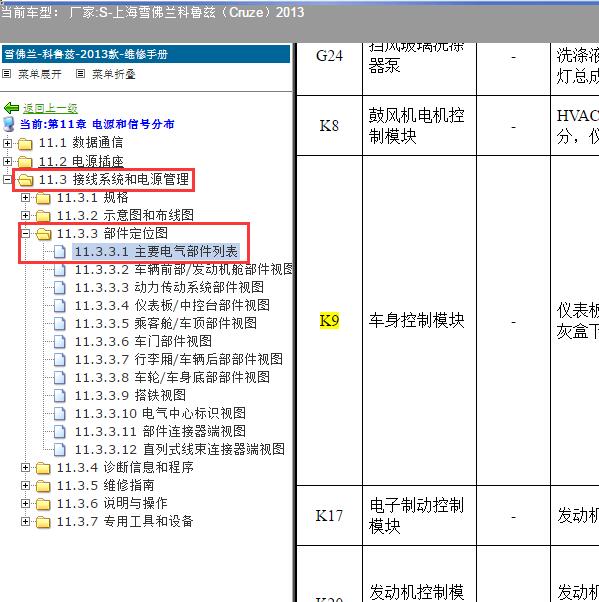Click the 11.3.3.4 仪表板/中控台部件视图 page icon
The height and width of the screenshot is (602, 599).
click(x=60, y=306)
